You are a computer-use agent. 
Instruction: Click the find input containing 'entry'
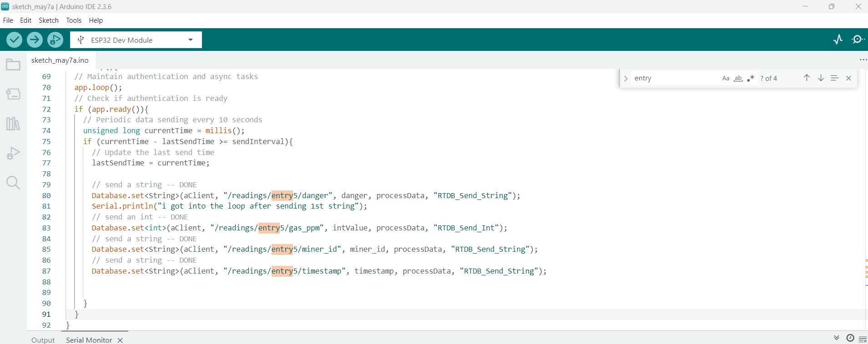click(x=676, y=78)
